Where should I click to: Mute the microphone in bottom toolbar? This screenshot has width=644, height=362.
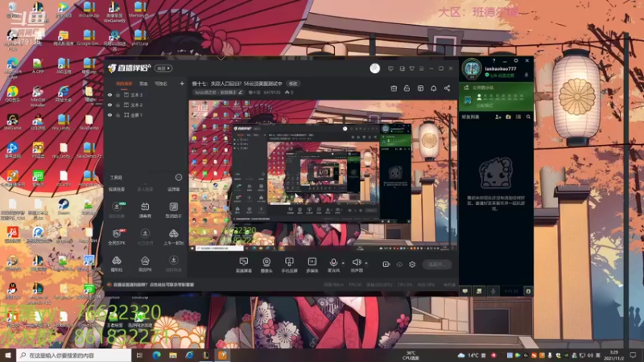tap(333, 262)
